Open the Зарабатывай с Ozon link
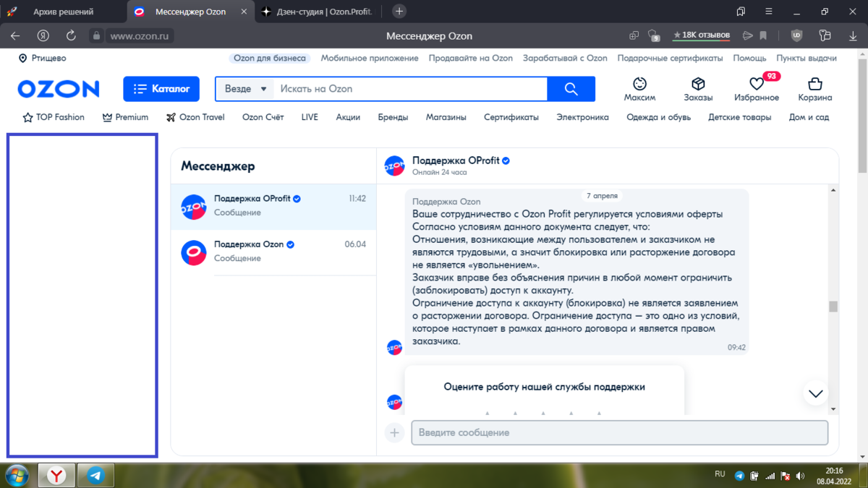Screen dimensions: 868x488 tap(565, 59)
